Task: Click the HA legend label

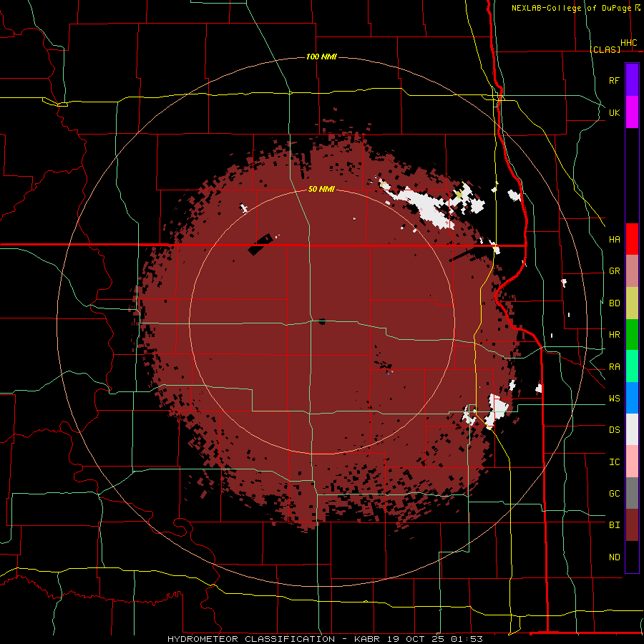Action: pos(614,240)
